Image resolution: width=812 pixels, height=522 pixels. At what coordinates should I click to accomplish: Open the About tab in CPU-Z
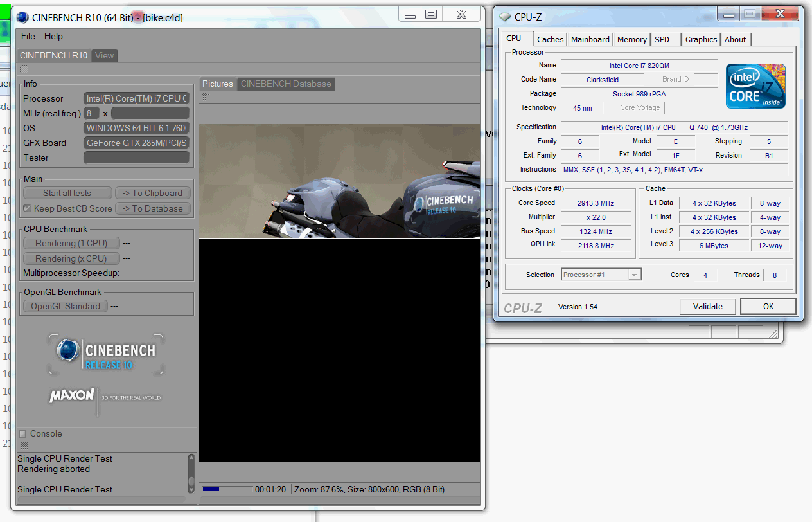736,39
